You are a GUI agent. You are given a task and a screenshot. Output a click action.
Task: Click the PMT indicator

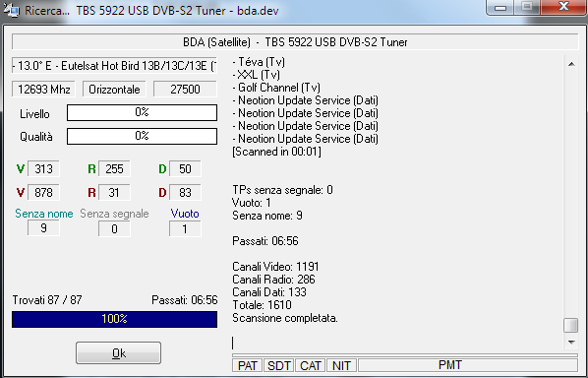coord(468,365)
